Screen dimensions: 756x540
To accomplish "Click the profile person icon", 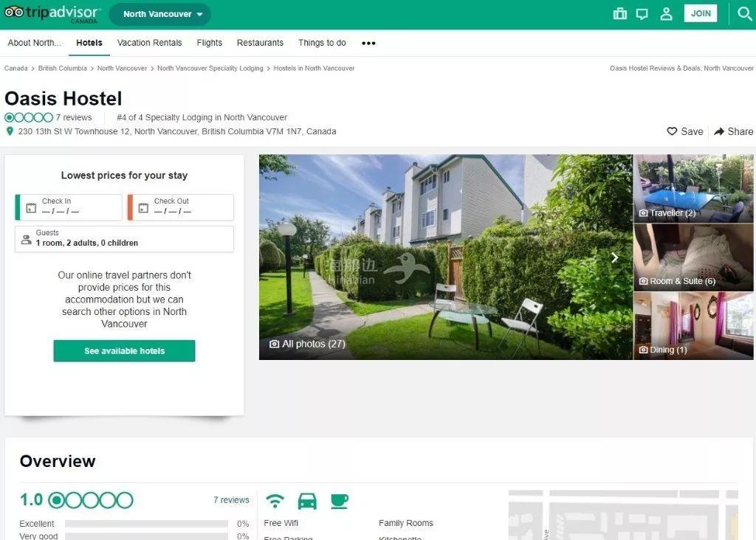I will pos(666,13).
